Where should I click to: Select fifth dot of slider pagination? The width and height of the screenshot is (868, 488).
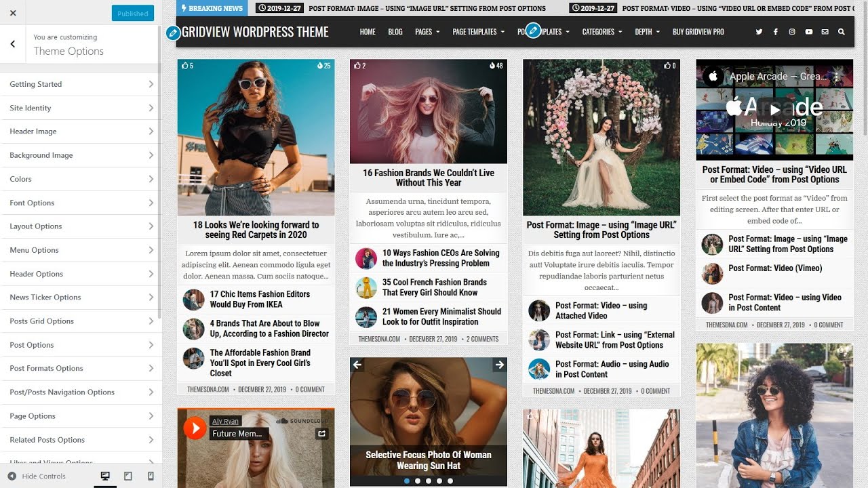(450, 481)
